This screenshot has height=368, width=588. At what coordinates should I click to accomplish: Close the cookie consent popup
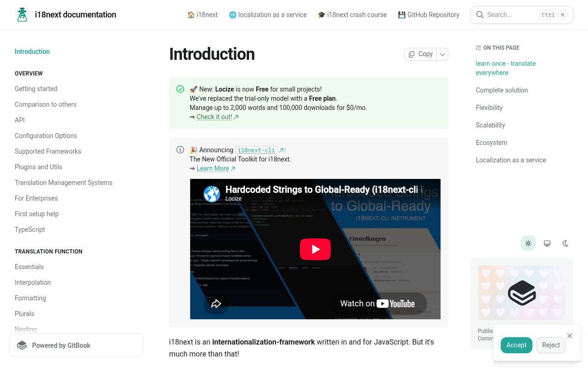(x=570, y=336)
